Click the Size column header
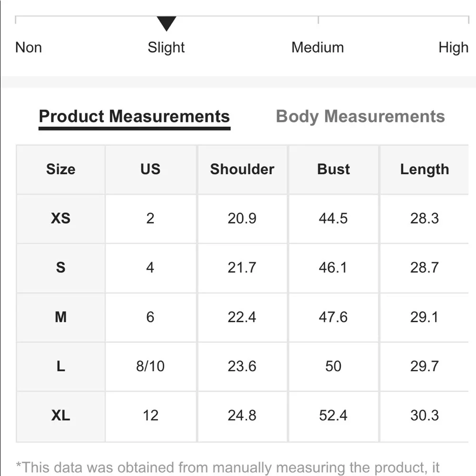This screenshot has height=476, width=476. click(60, 169)
